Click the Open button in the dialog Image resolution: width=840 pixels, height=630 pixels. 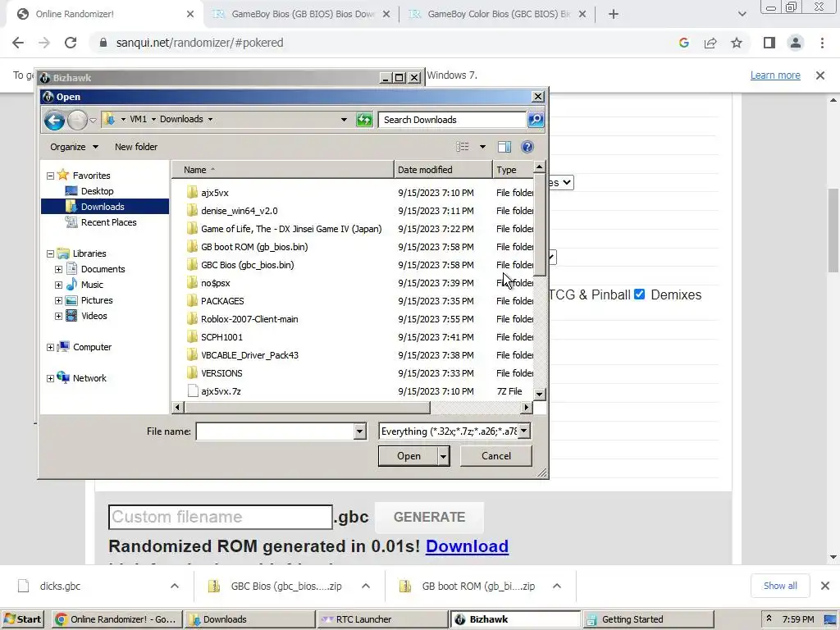[x=409, y=456]
